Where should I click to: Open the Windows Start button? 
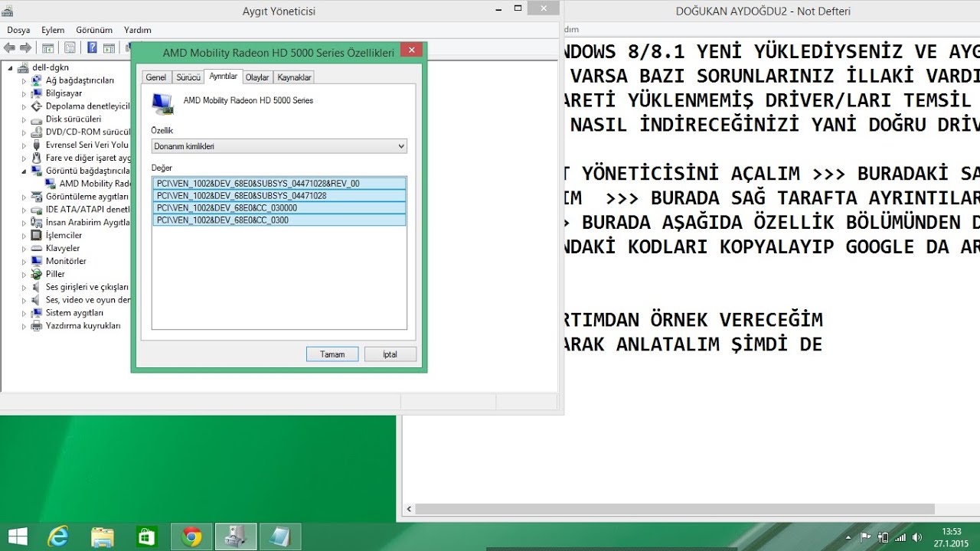pyautogui.click(x=18, y=536)
